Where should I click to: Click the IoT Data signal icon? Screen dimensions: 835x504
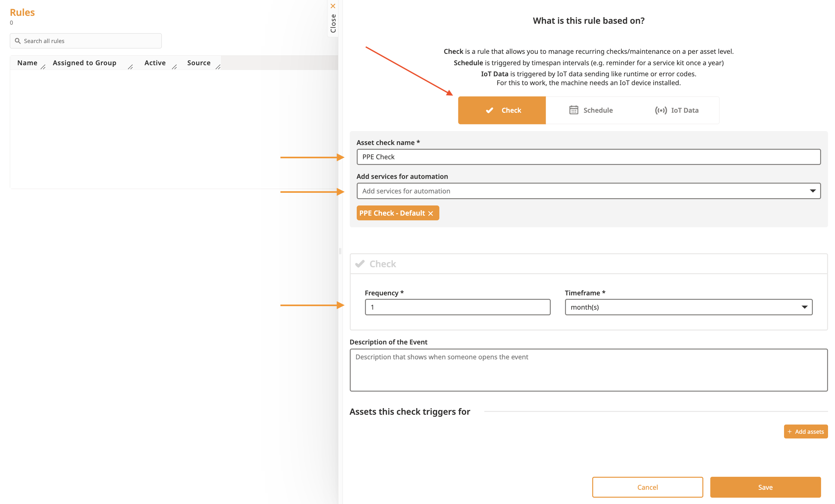click(661, 110)
